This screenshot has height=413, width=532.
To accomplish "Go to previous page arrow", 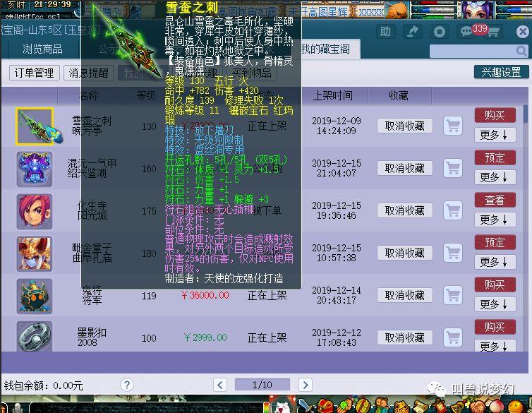I will pos(220,385).
